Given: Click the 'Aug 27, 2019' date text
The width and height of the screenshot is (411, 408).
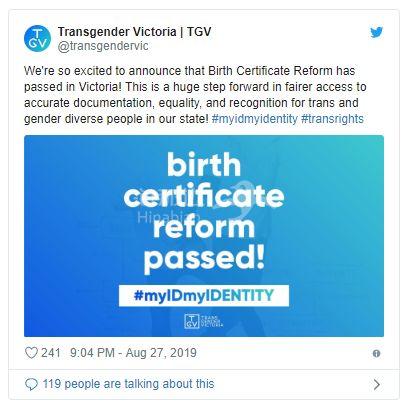Looking at the screenshot, I should 161,353.
